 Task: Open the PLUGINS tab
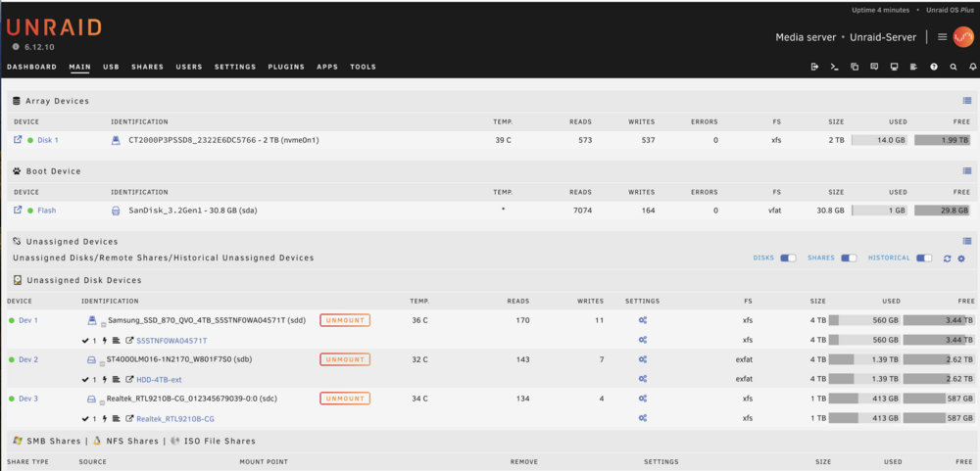286,67
